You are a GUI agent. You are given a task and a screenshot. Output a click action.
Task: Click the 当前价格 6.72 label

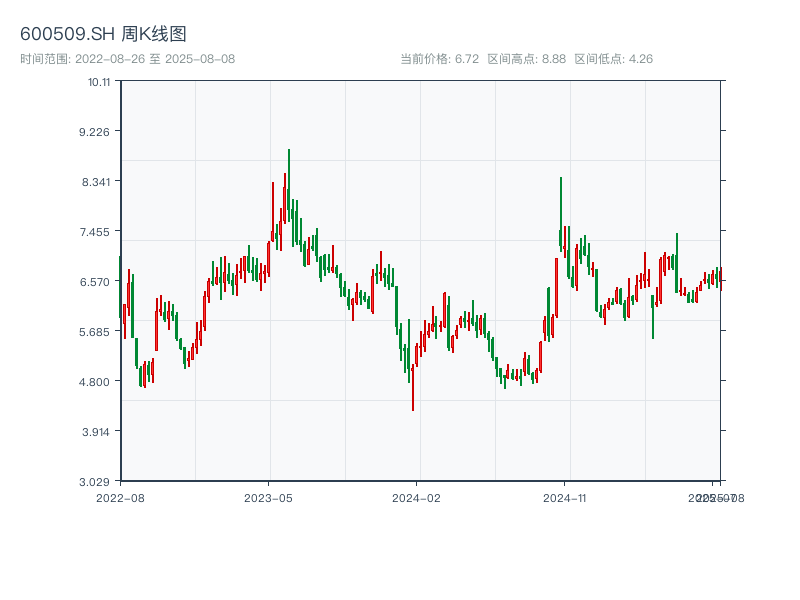[x=439, y=59]
